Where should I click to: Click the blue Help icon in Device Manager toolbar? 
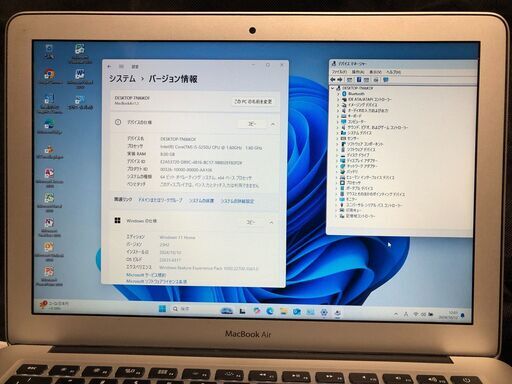(x=359, y=80)
